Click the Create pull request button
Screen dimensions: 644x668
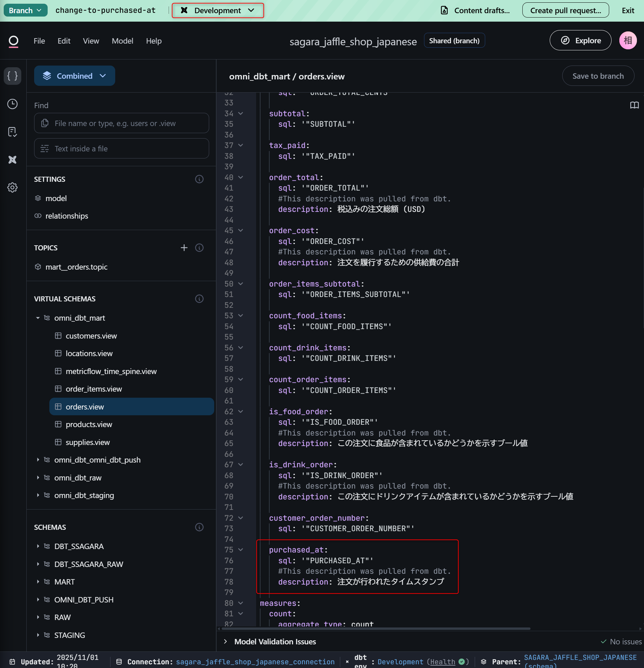point(565,10)
